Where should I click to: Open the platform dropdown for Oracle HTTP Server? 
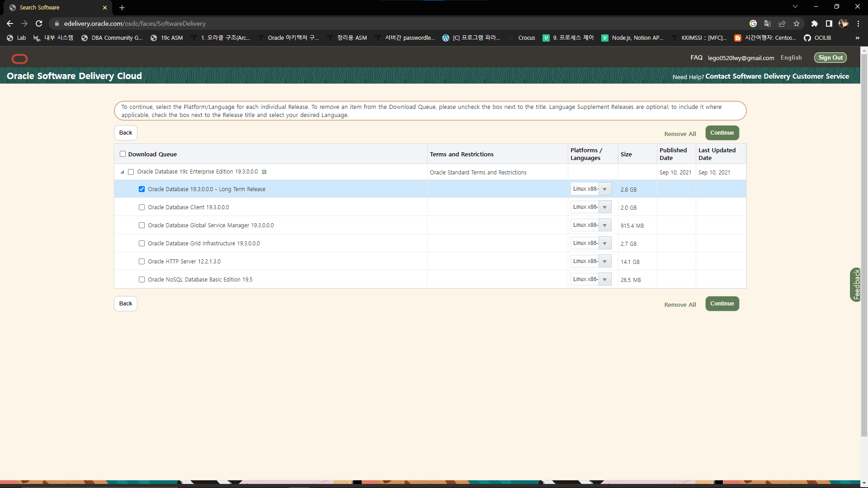604,262
